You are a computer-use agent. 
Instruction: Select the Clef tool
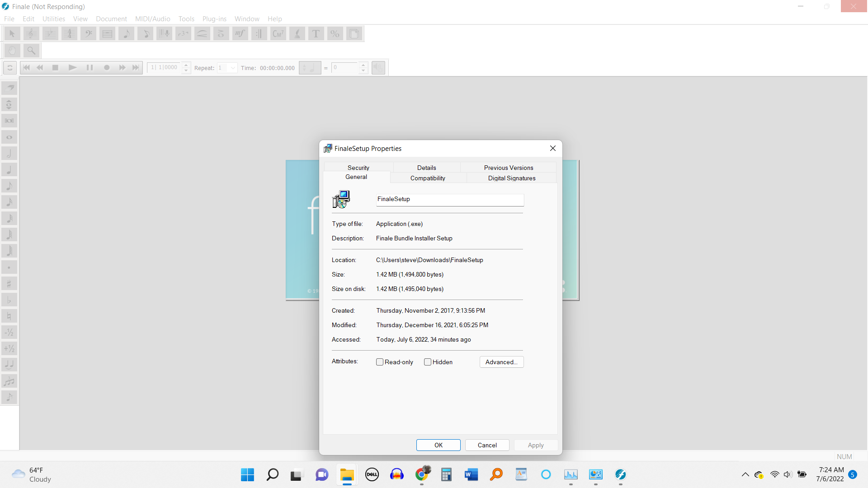pos(88,34)
